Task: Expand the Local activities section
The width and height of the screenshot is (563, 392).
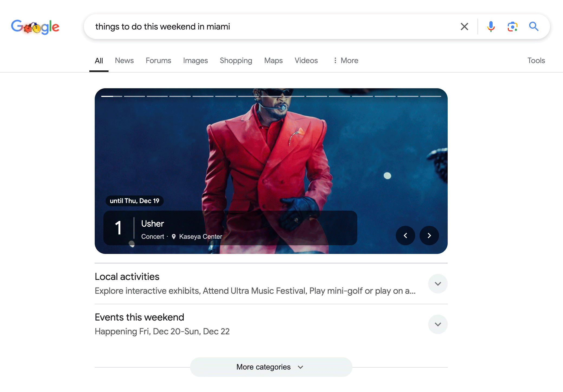Action: [x=438, y=283]
